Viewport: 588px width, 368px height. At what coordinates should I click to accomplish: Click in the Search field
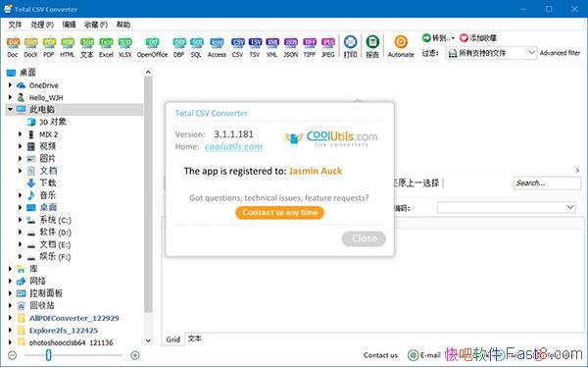click(x=547, y=183)
